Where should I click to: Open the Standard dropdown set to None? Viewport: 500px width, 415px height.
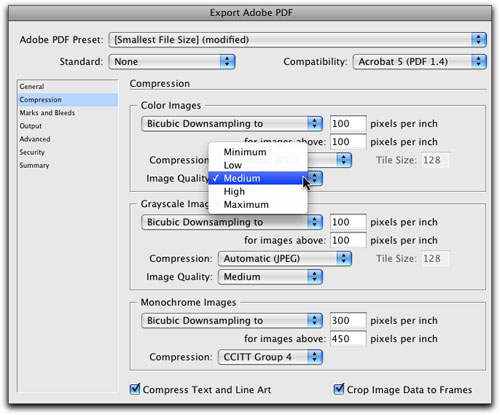172,62
